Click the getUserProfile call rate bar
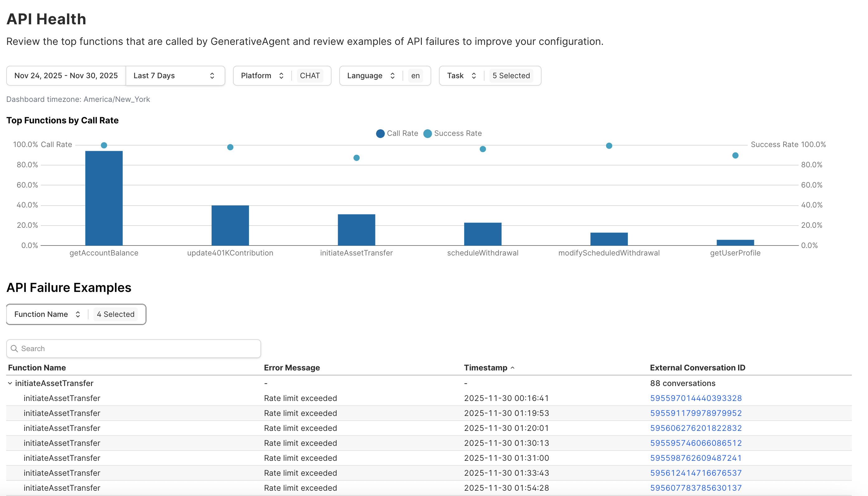 pos(735,243)
